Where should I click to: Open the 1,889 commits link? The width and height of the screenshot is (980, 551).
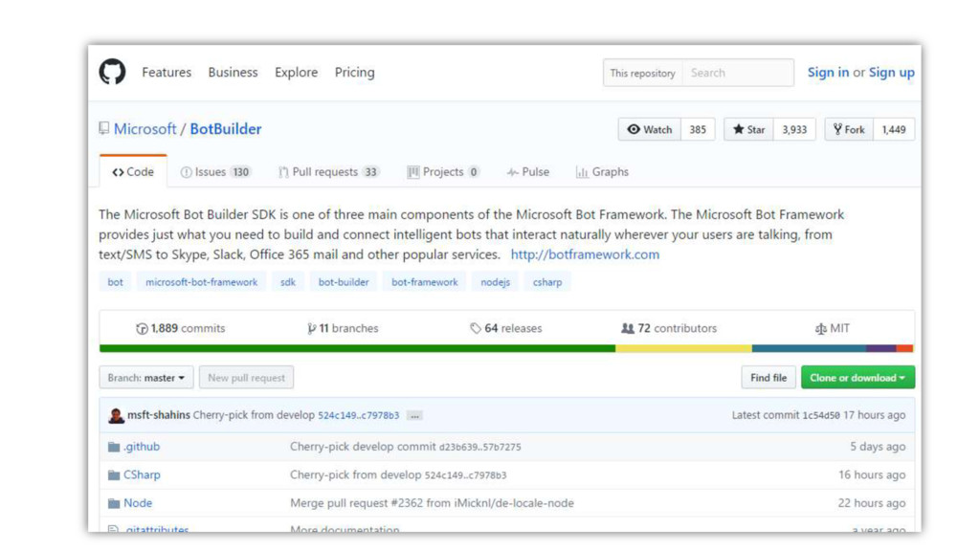pos(181,328)
